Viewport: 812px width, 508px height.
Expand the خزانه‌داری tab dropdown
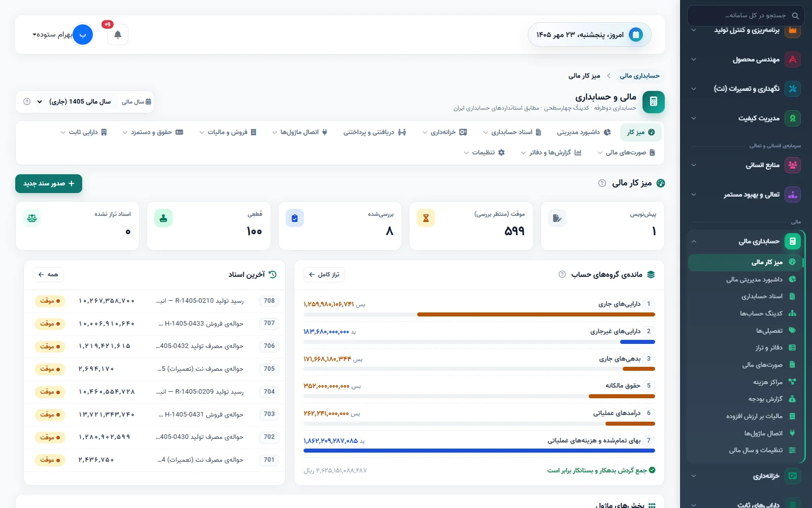pos(445,132)
